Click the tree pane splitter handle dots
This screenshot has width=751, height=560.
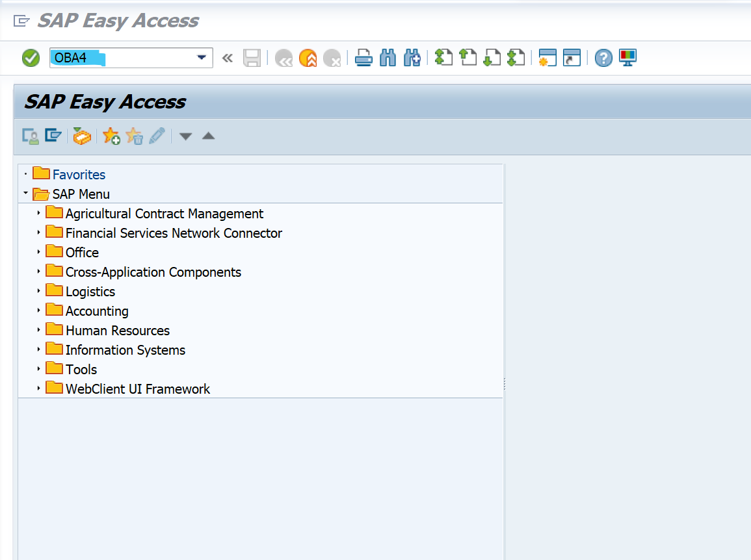point(505,384)
